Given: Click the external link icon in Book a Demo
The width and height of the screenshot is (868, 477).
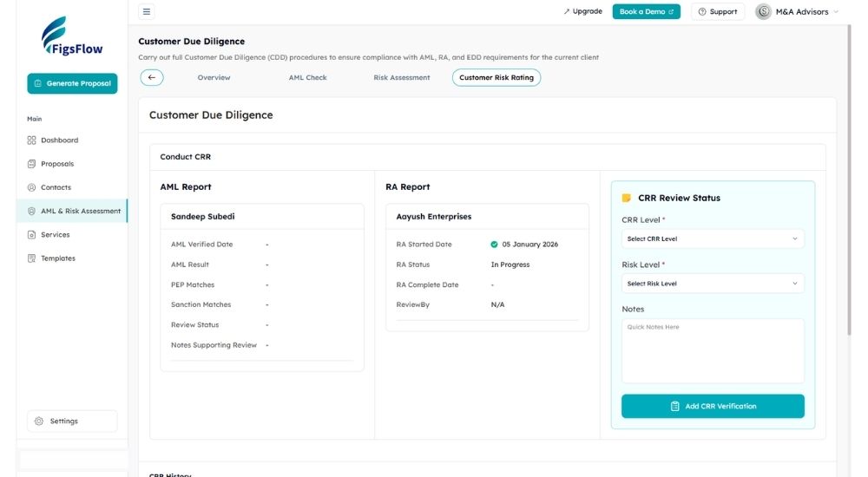Looking at the screenshot, I should [x=671, y=11].
